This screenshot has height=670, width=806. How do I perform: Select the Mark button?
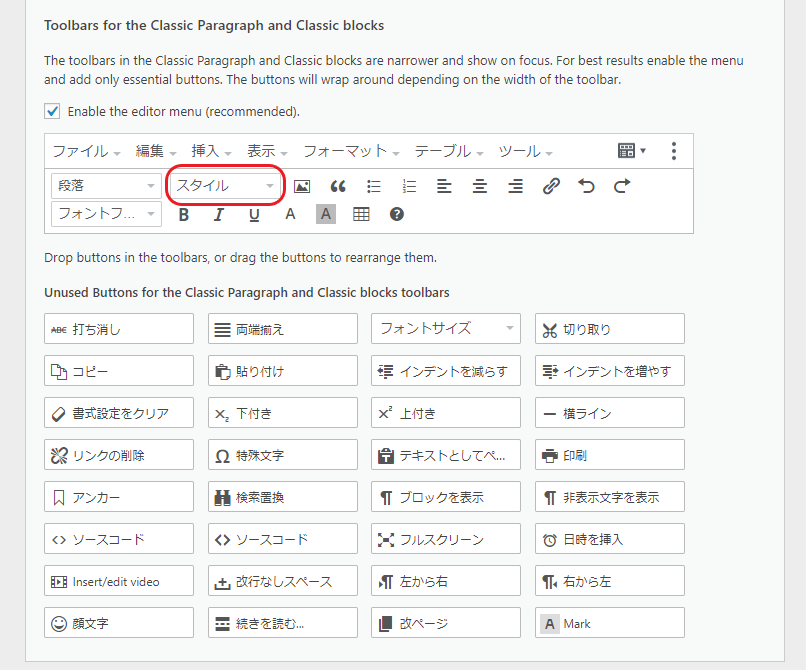coord(610,623)
